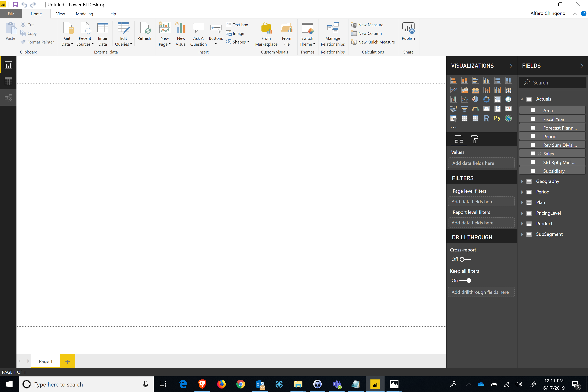
Task: Expand the Geography fields group
Action: point(522,181)
